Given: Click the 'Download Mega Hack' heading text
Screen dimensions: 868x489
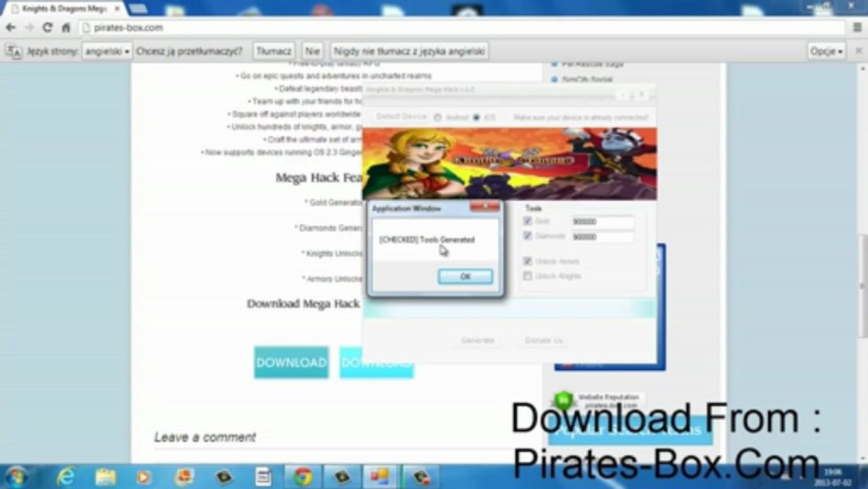Looking at the screenshot, I should tap(304, 304).
